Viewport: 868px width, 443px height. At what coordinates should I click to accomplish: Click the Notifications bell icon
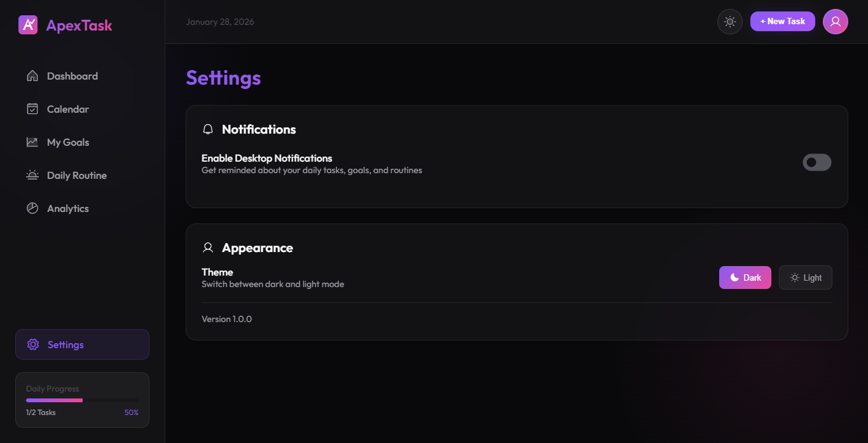tap(207, 129)
